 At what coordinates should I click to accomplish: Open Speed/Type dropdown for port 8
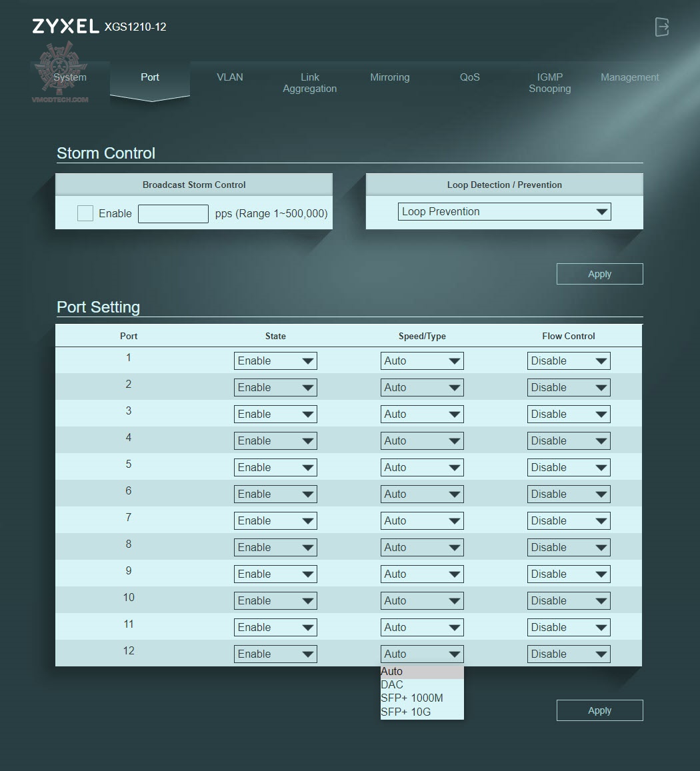tap(422, 547)
